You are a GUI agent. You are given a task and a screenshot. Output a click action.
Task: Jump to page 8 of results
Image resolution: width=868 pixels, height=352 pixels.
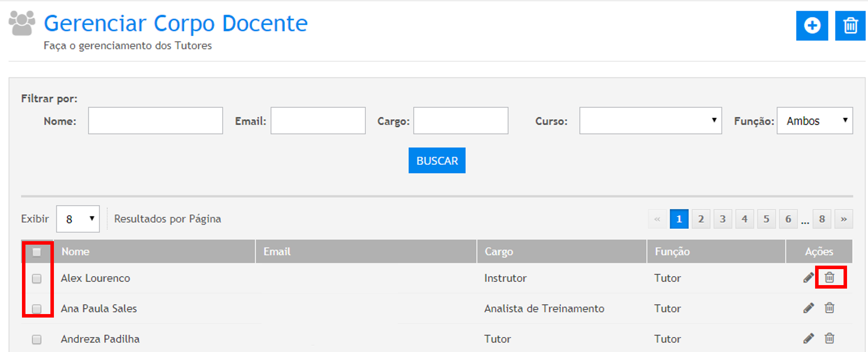pos(822,219)
